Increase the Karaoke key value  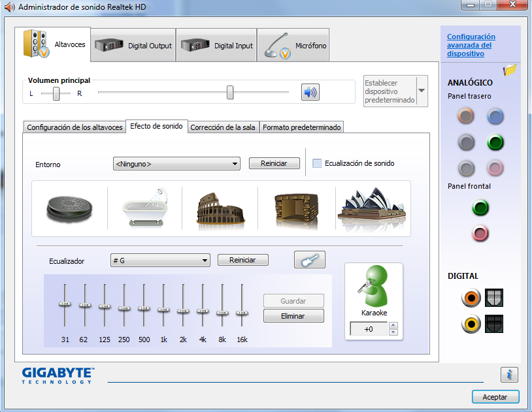pyautogui.click(x=393, y=325)
